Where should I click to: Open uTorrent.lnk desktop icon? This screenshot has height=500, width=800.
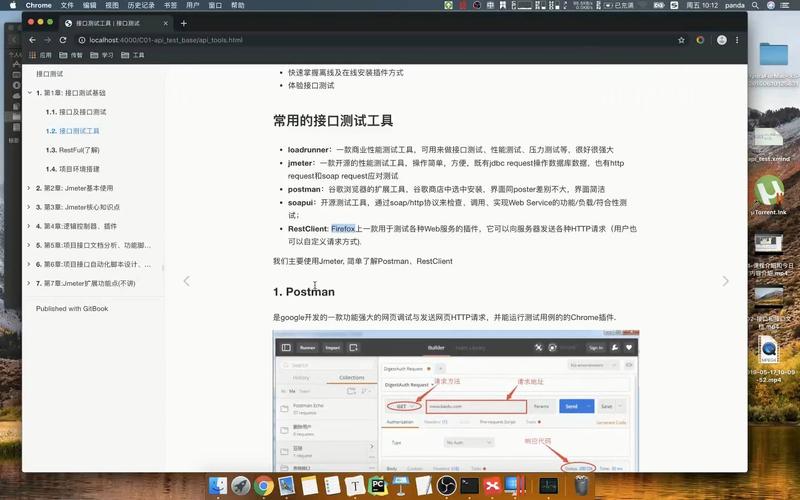point(769,194)
